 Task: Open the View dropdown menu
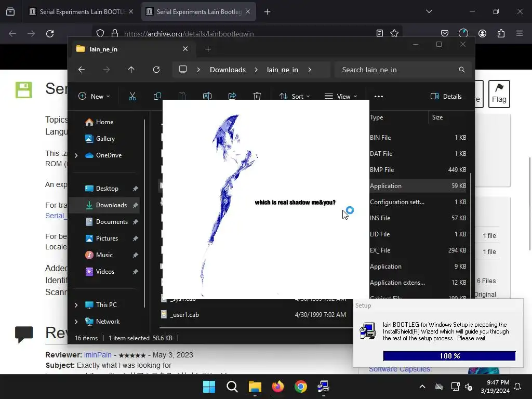[x=341, y=96]
